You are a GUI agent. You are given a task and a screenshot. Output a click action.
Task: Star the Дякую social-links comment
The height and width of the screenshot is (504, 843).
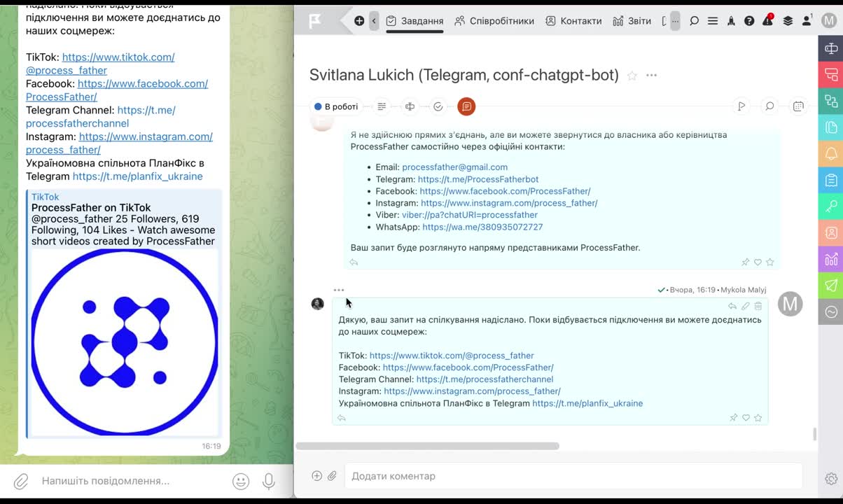point(758,418)
